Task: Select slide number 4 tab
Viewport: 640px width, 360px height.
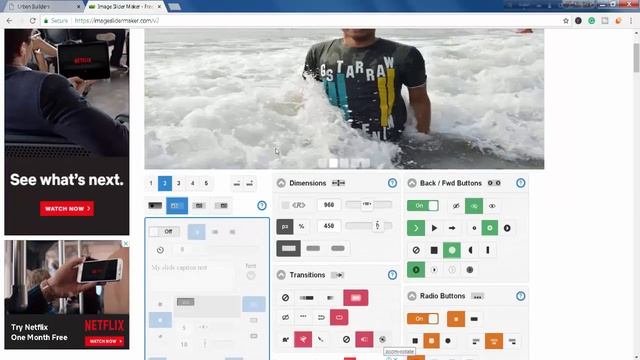Action: click(192, 183)
